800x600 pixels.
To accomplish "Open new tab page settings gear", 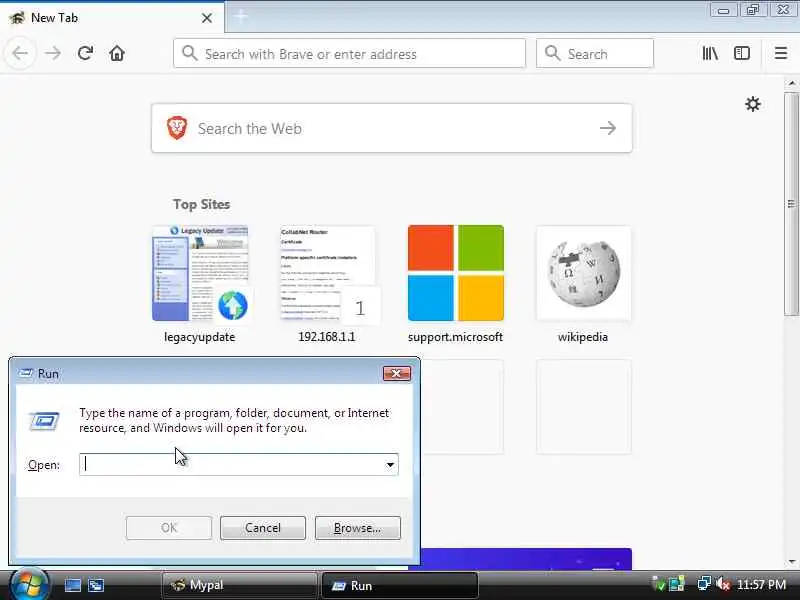I will click(753, 104).
